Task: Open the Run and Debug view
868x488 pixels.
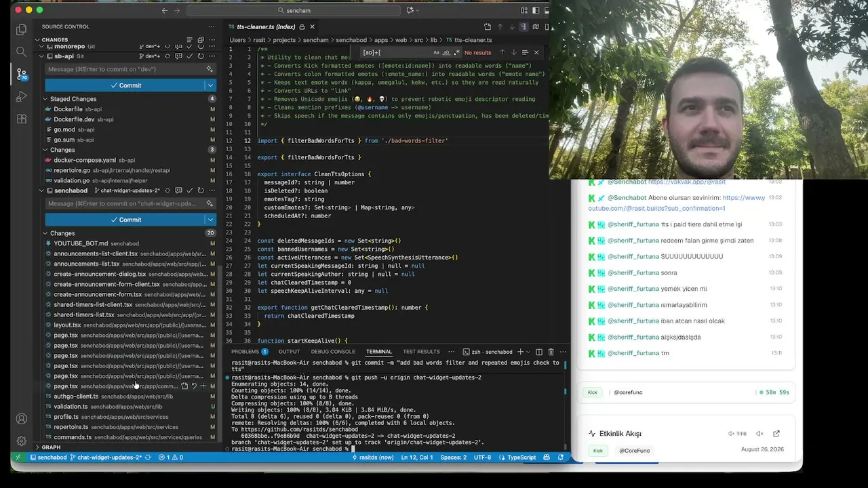Action: click(x=21, y=97)
